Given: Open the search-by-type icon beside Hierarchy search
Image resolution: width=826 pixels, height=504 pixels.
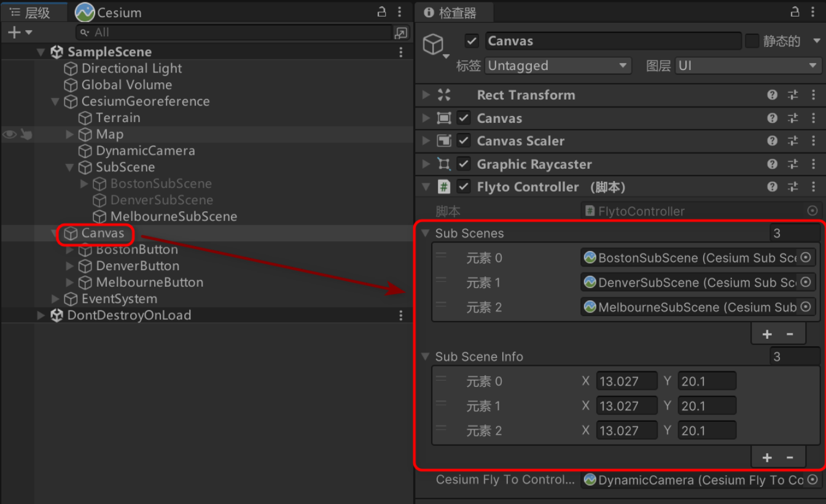Looking at the screenshot, I should click(x=401, y=33).
